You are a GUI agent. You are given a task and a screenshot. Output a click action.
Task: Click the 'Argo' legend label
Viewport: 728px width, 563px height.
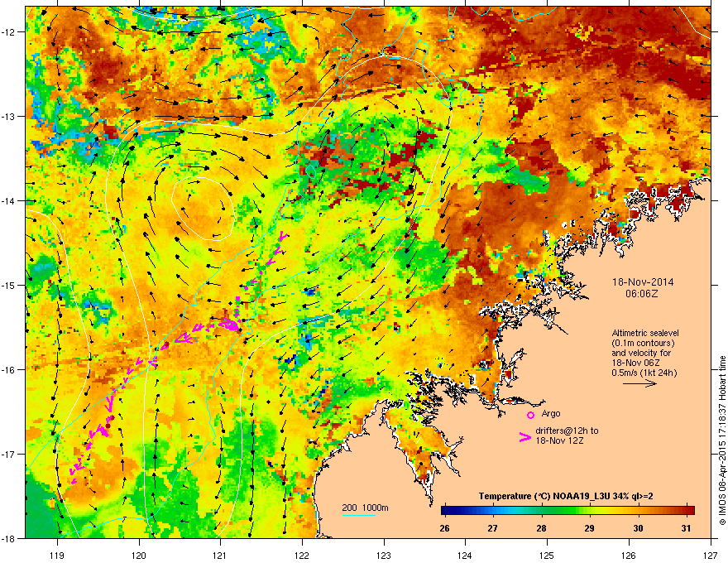(551, 413)
